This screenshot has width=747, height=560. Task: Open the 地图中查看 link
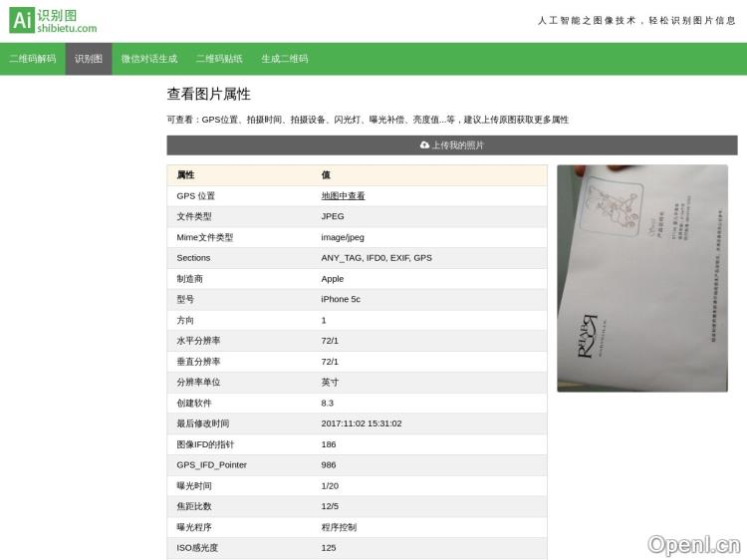click(x=343, y=195)
